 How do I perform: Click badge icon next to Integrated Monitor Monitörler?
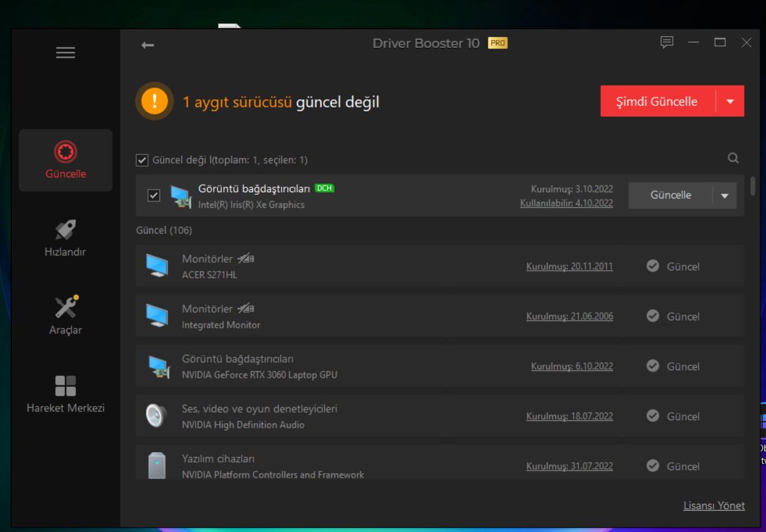(x=246, y=308)
